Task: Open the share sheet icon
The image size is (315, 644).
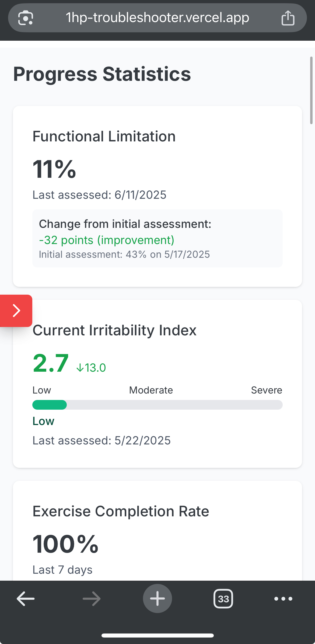Action: 288,18
